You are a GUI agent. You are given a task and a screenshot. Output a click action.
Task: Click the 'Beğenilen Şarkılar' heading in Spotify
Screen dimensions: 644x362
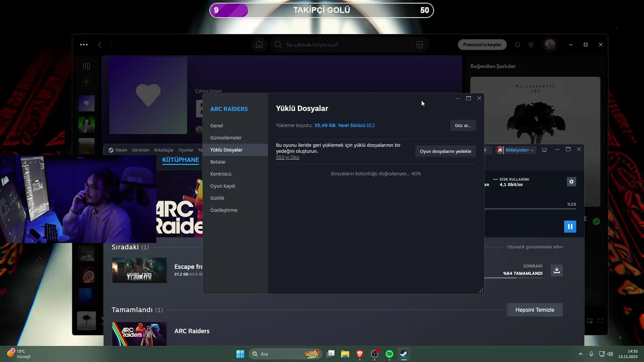pos(493,66)
